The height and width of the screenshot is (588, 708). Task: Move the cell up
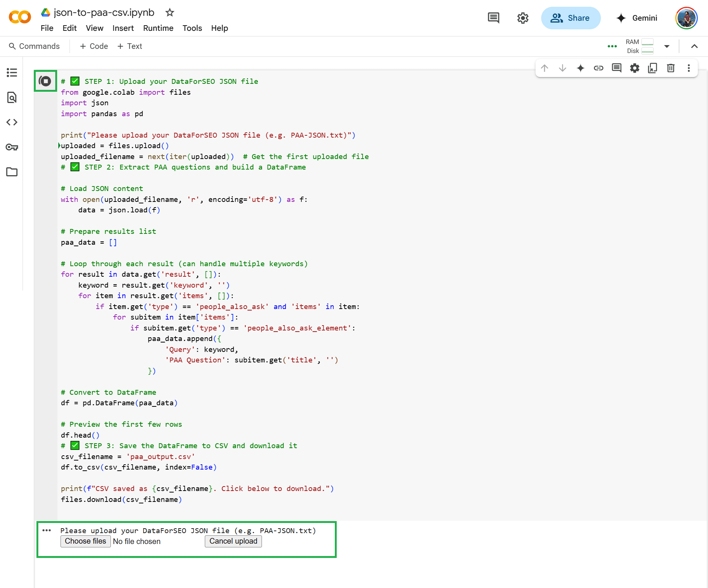pyautogui.click(x=545, y=68)
